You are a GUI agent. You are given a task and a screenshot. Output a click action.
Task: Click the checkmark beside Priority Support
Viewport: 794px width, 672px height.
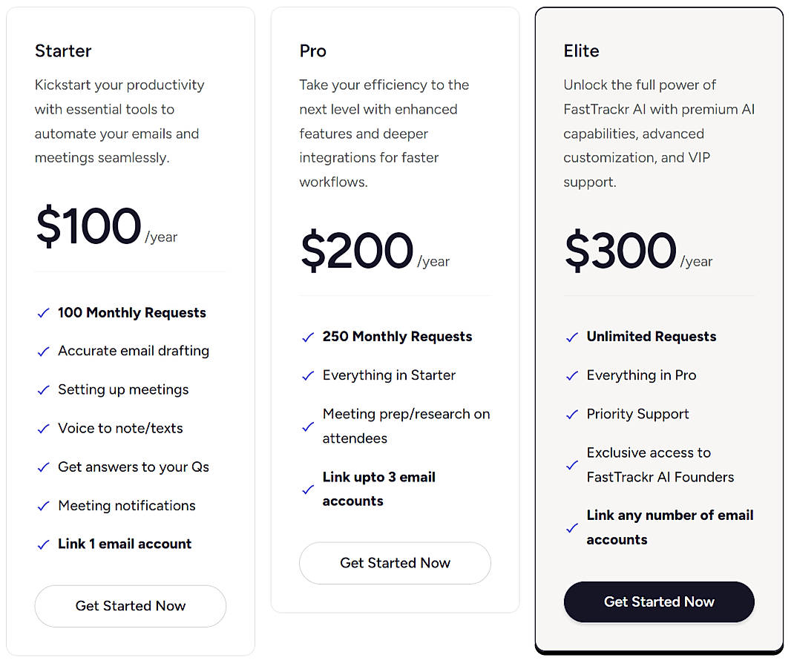[571, 414]
